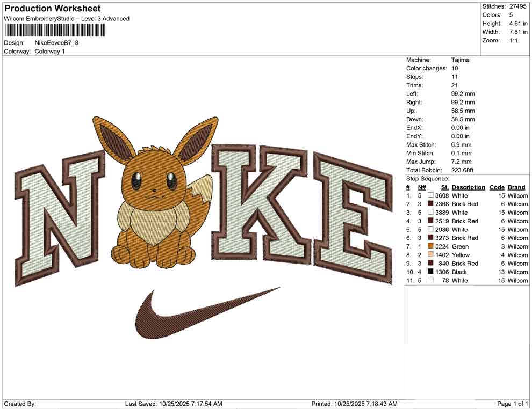Click the Brick Red swatch beside 2368
The image size is (532, 409).
[x=430, y=203]
